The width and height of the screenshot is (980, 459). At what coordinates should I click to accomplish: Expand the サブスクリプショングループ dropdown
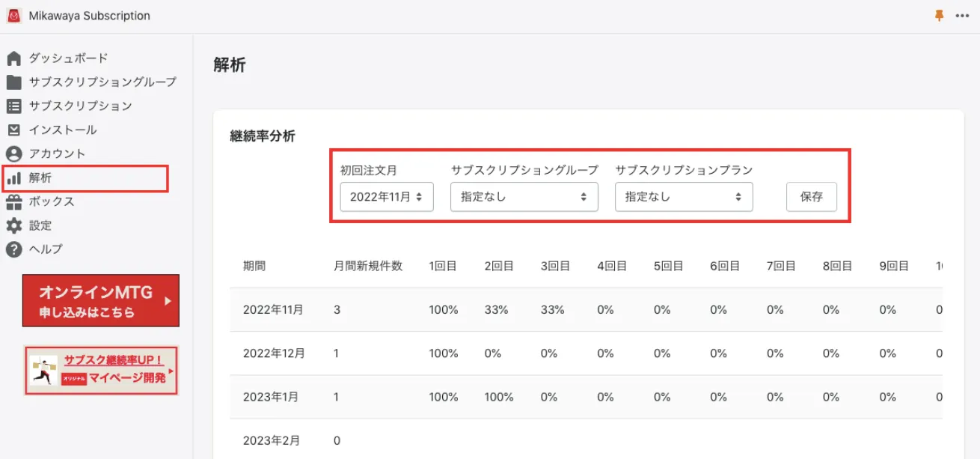point(524,197)
